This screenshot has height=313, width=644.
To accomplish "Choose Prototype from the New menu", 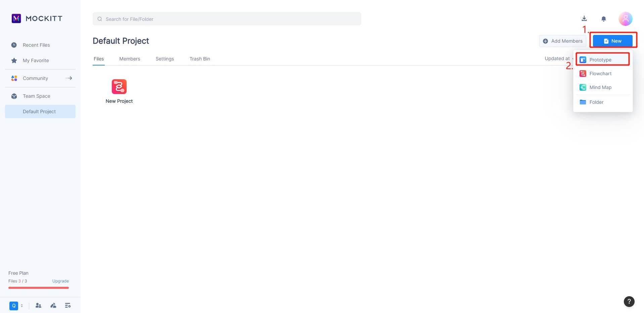I will click(x=603, y=60).
